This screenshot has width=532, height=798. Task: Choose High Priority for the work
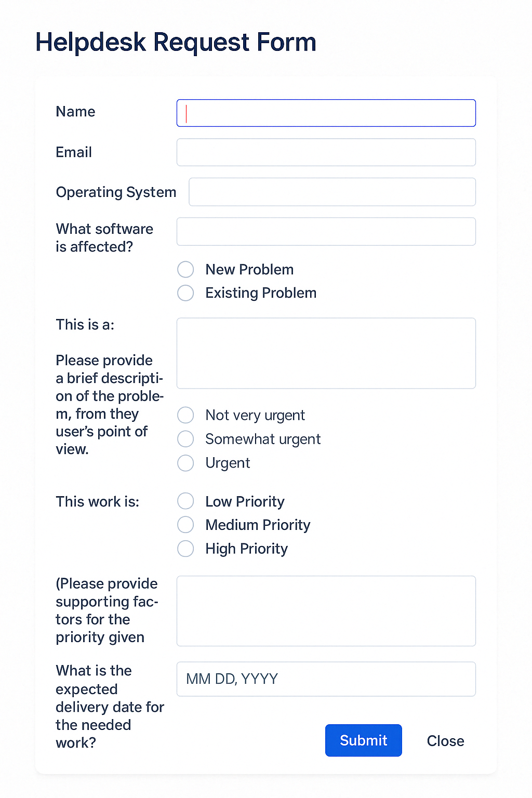[x=185, y=549]
